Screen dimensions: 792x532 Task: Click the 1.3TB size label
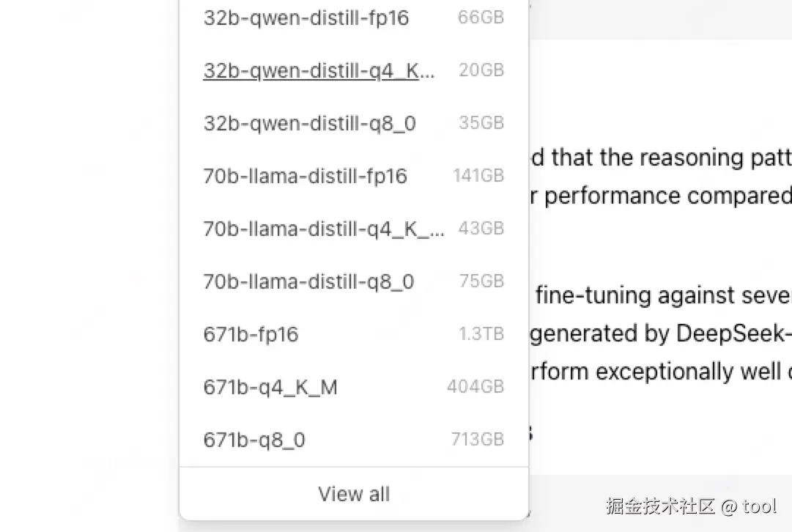tap(481, 333)
